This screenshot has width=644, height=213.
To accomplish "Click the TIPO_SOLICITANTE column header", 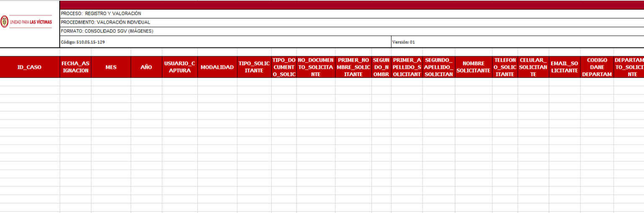I will 254,67.
